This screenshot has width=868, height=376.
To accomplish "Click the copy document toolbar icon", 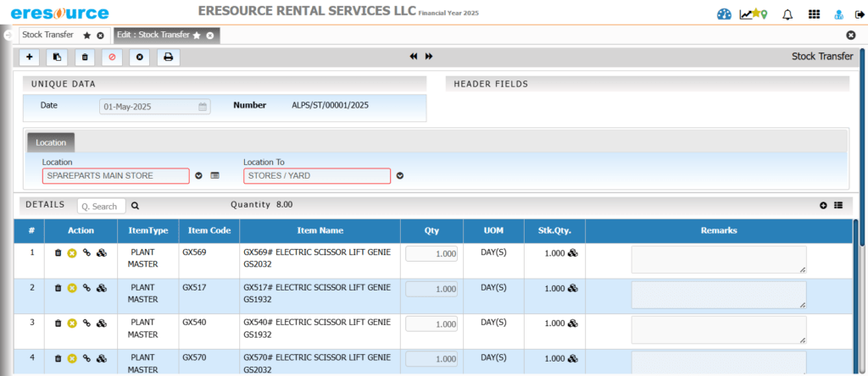I will point(57,58).
